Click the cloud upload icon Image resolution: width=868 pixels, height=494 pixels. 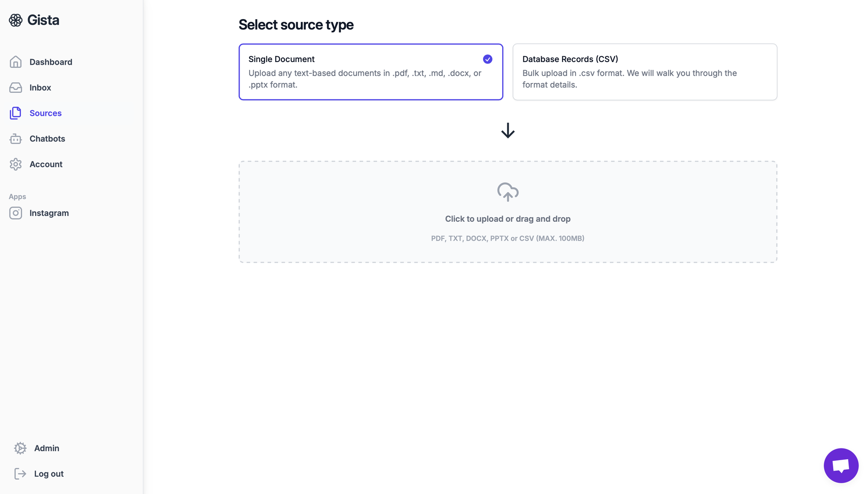pyautogui.click(x=508, y=192)
